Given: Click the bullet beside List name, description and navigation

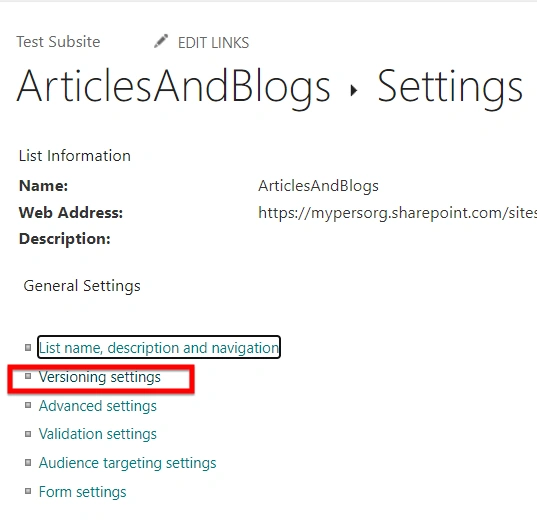Looking at the screenshot, I should [x=28, y=348].
